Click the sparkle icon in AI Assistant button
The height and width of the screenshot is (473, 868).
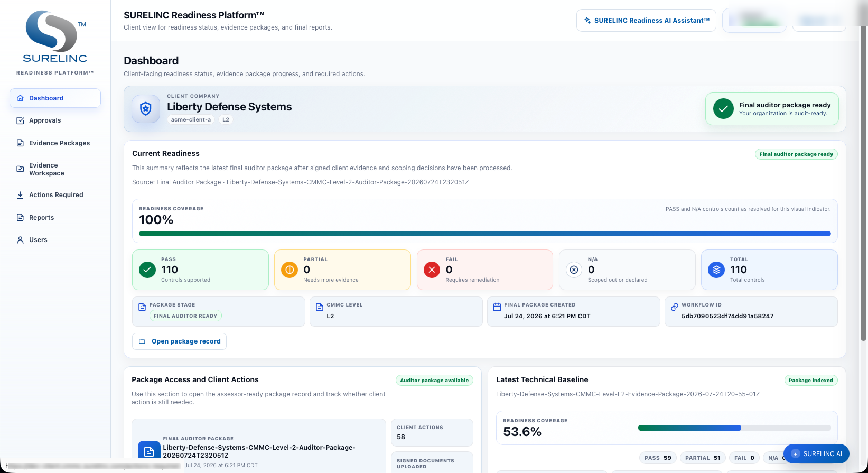587,21
